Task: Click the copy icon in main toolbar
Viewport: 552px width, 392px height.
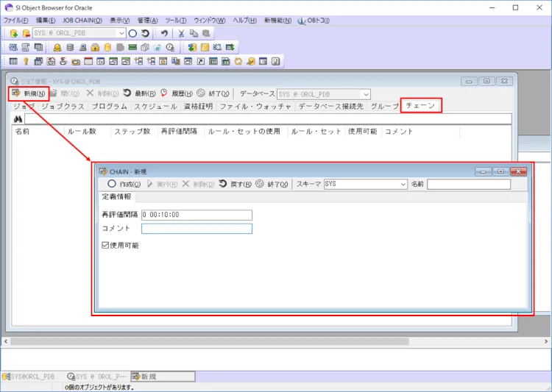Action: 194,33
